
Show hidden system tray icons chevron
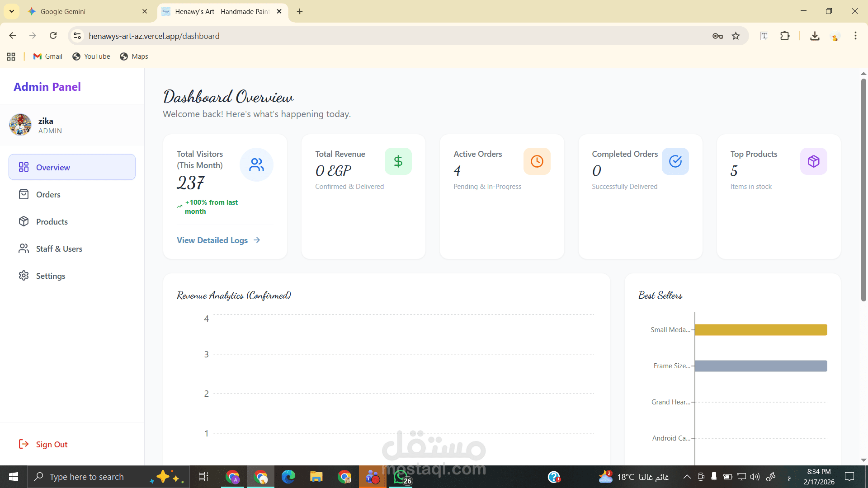click(687, 477)
